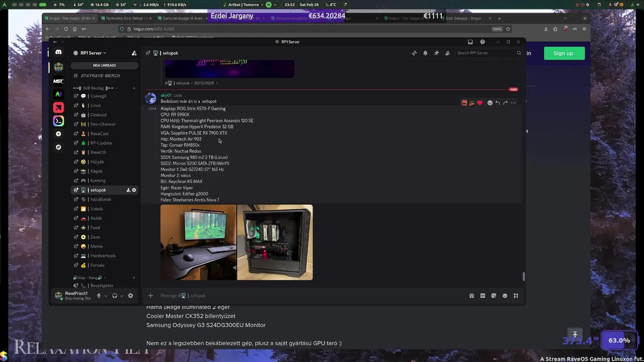Join the Beszélgetés voice channel
Viewport: 644px width, 362px height.
tap(104, 286)
